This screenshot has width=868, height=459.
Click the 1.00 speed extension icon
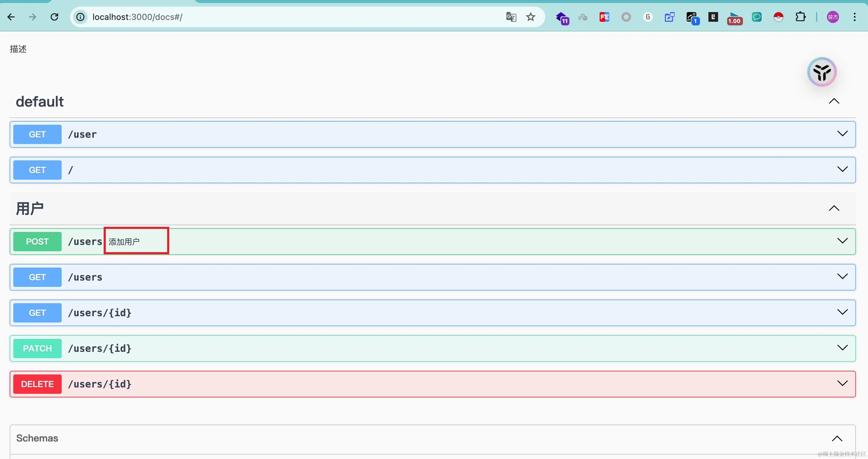pyautogui.click(x=734, y=18)
